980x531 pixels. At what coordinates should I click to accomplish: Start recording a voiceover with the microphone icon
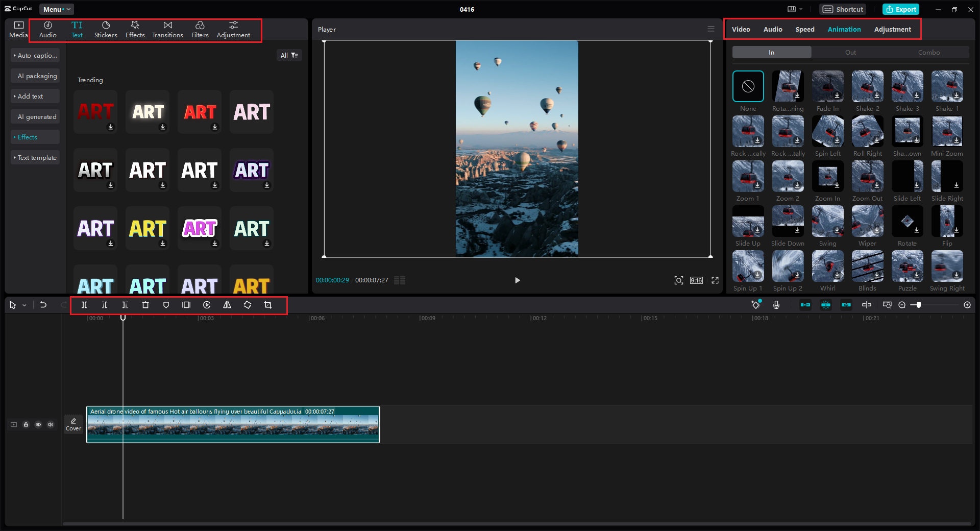776,305
